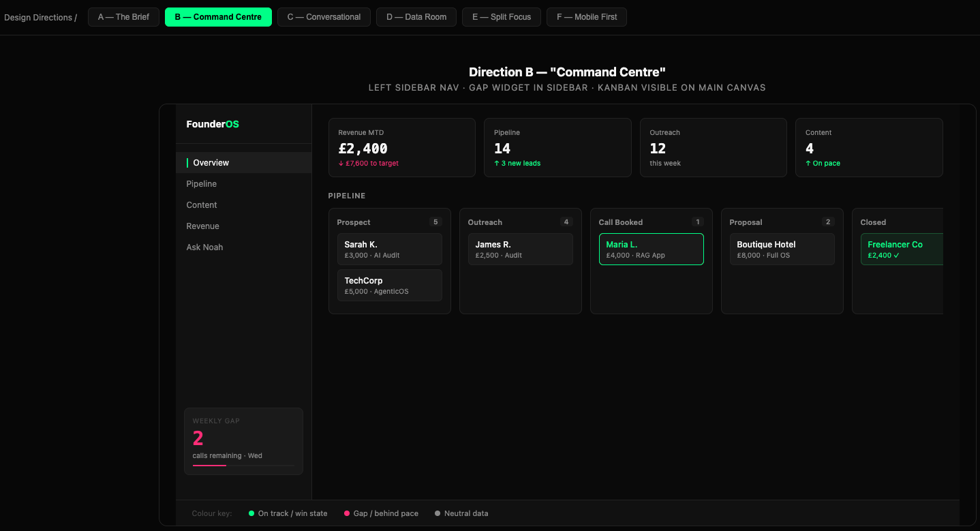This screenshot has width=980, height=531.
Task: Click the grey Neutral data dot
Action: (438, 513)
